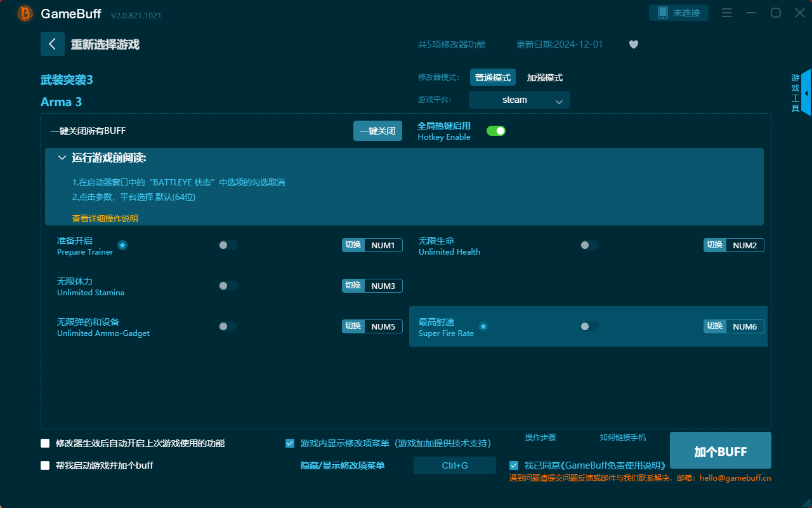The height and width of the screenshot is (508, 812).
Task: Click the GameBuff flame logo
Action: [25, 13]
